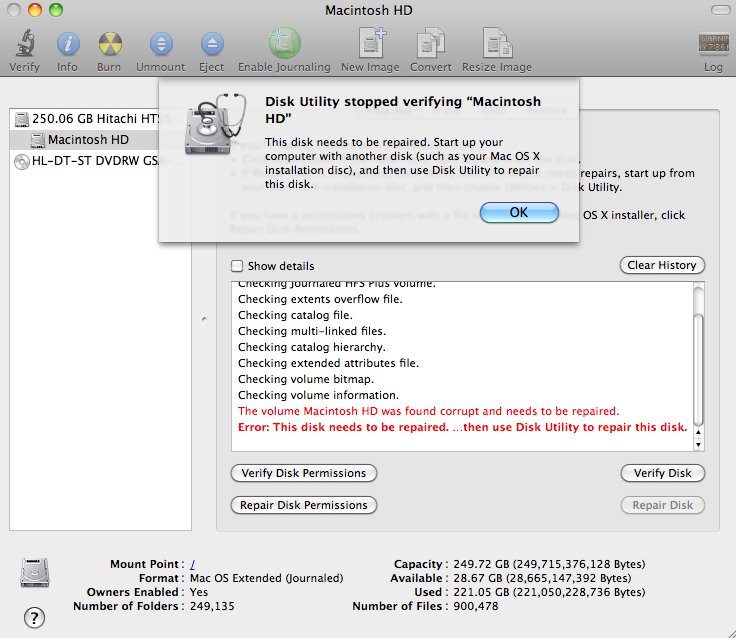Viewport: 736px width, 638px height.
Task: Click the log scrollbar down arrow
Action: (698, 445)
